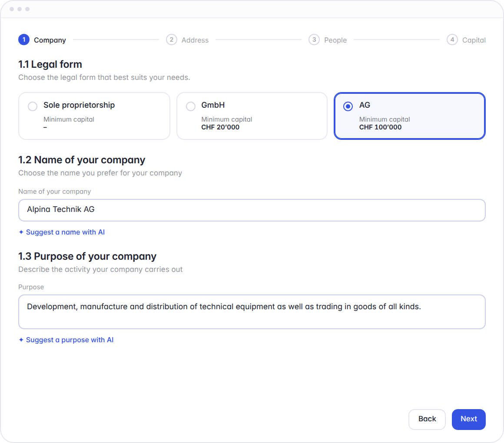504x443 pixels.
Task: Select the GmbH radio button
Action: (x=191, y=106)
